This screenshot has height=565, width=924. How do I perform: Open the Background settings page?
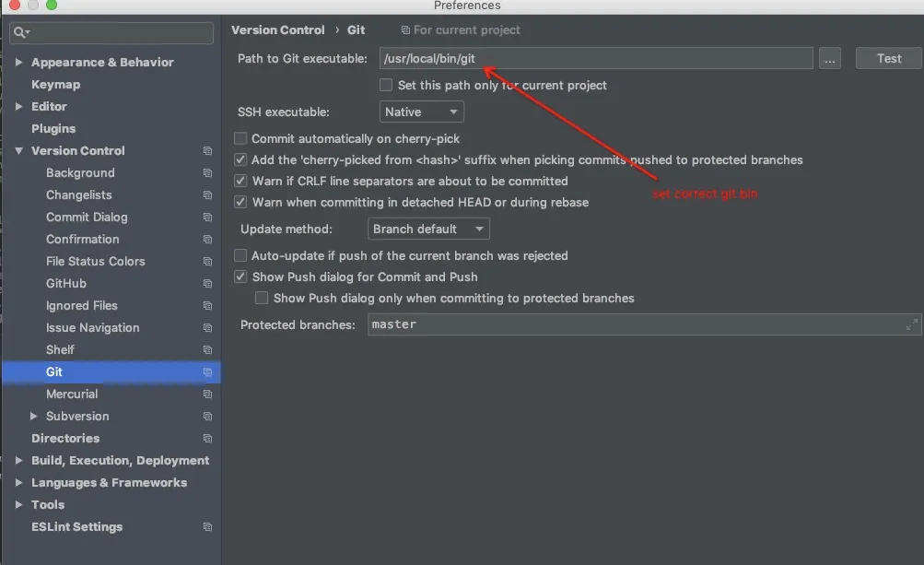80,172
